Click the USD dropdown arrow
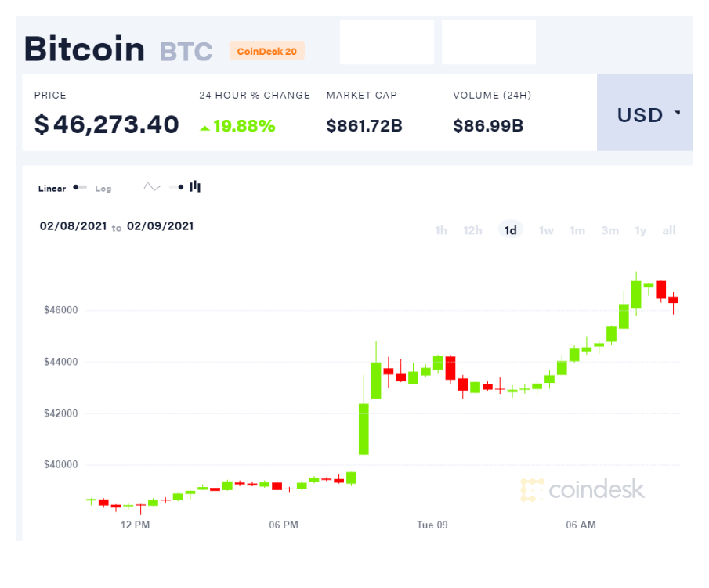Viewport: 709px width, 588px height. tap(678, 112)
